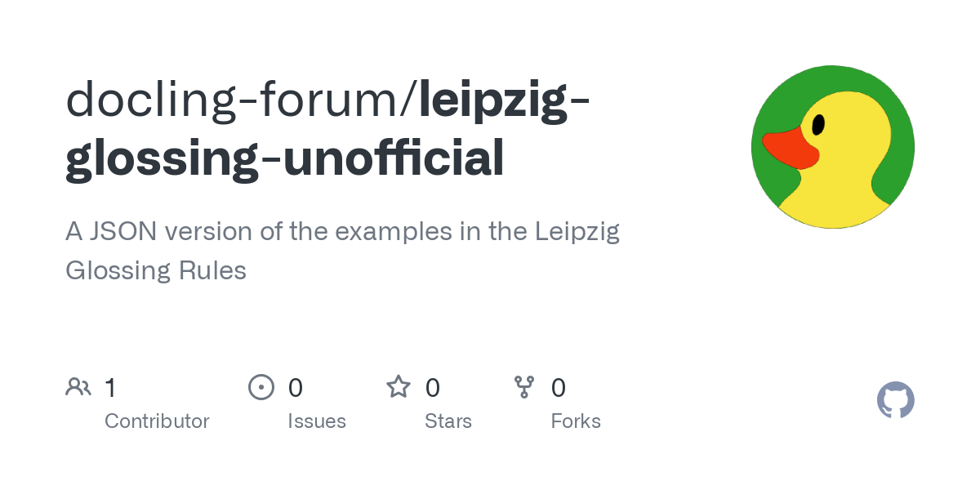Select the Issues label
This screenshot has width=980, height=490.
point(317,421)
